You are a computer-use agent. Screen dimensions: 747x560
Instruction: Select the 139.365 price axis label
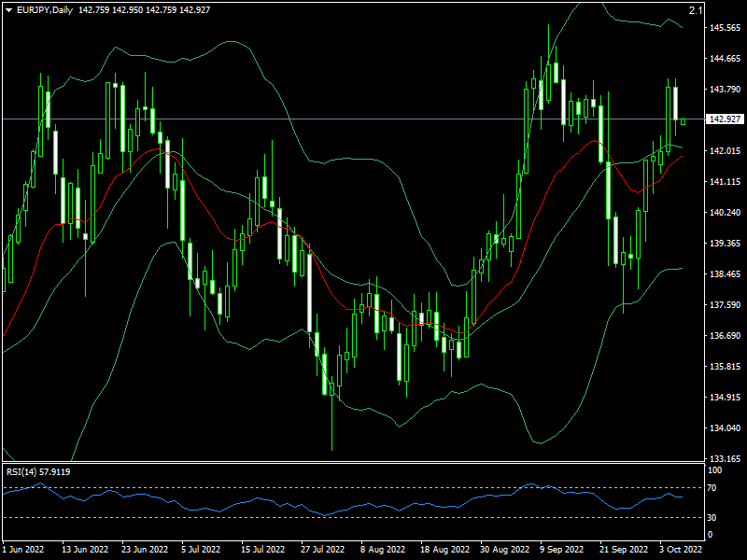726,244
